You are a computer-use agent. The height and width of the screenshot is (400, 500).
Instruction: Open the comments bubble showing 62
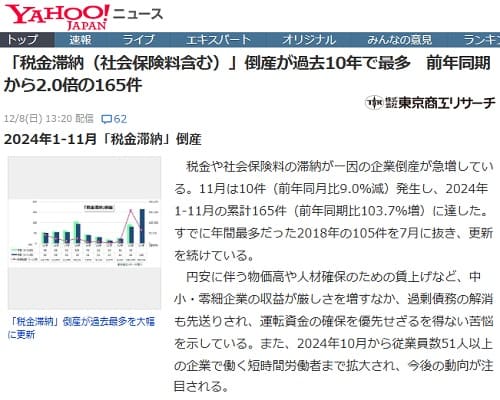(114, 119)
